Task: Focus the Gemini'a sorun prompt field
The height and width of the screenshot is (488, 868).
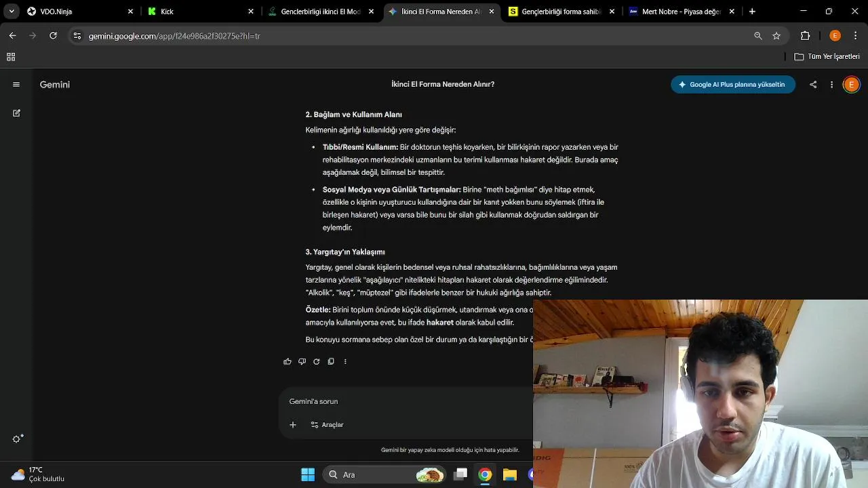Action: tap(407, 401)
